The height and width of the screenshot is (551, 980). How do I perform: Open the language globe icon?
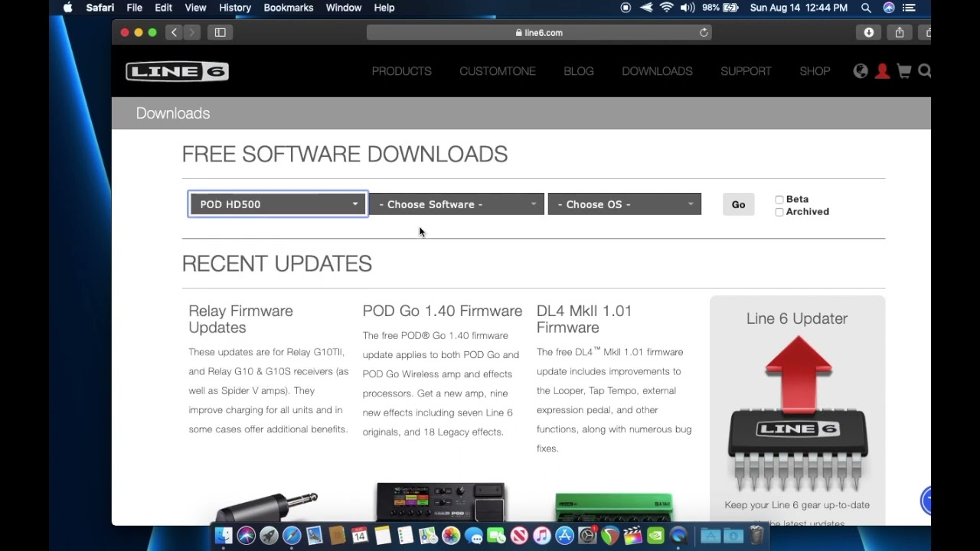[x=861, y=71]
